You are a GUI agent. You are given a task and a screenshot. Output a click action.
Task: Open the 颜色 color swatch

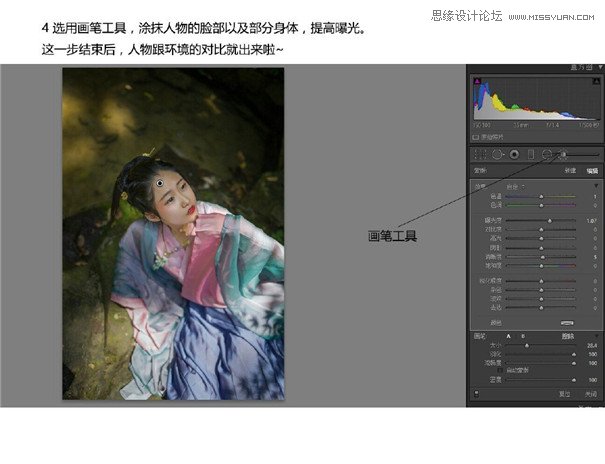click(x=567, y=323)
